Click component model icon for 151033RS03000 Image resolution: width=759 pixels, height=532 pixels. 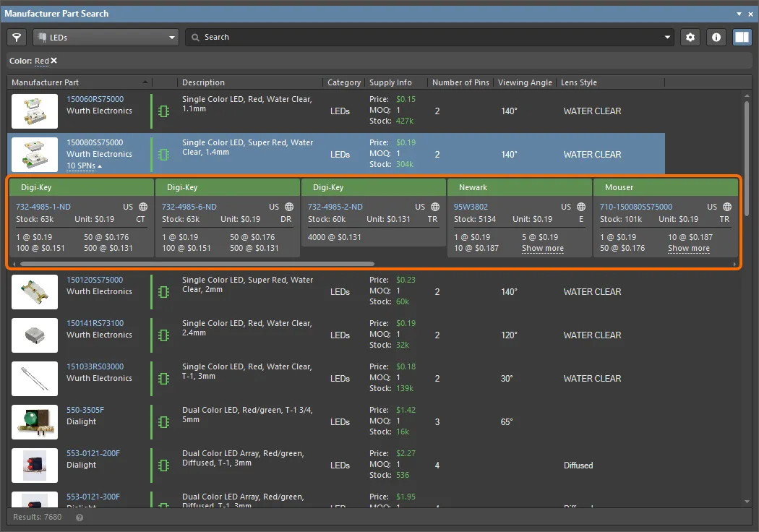tap(163, 379)
